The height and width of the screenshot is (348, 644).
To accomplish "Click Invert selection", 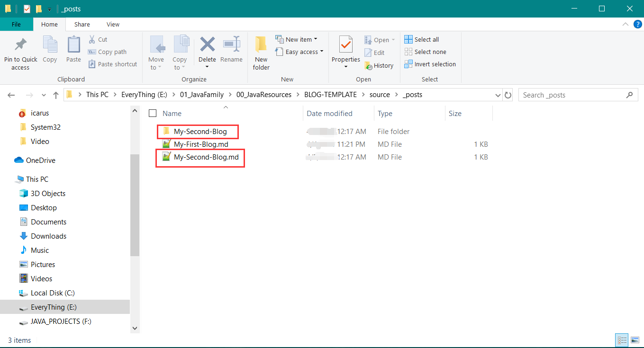I will tap(430, 64).
